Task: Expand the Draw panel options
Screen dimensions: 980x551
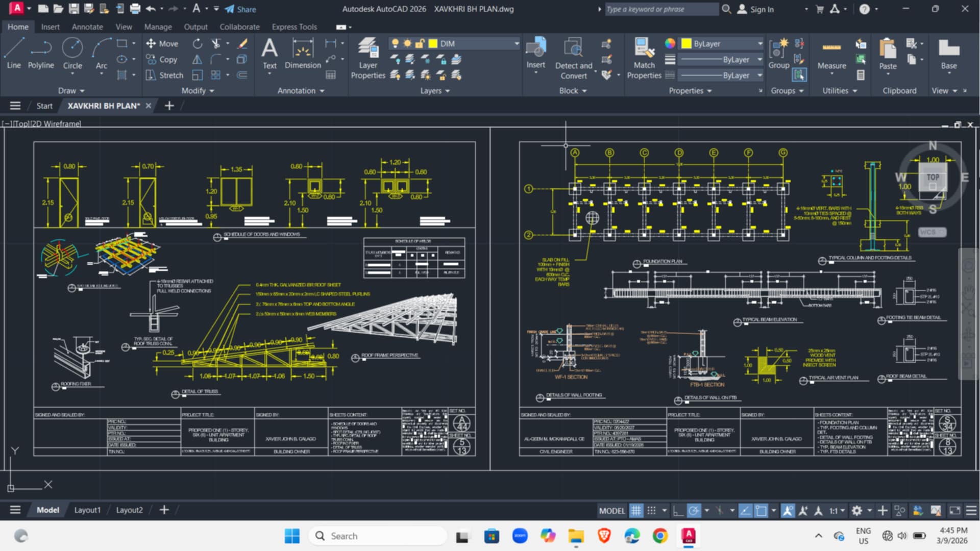Action: coord(71,91)
